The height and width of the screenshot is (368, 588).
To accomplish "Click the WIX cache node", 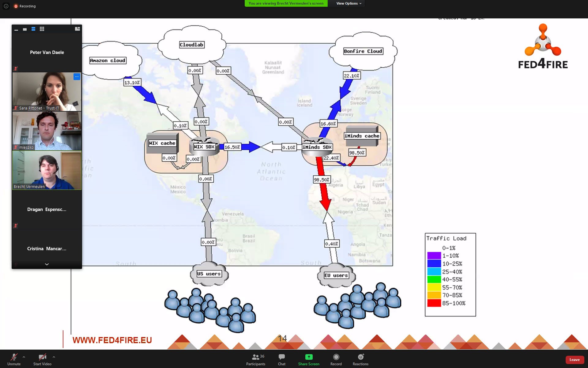I will pyautogui.click(x=162, y=143).
